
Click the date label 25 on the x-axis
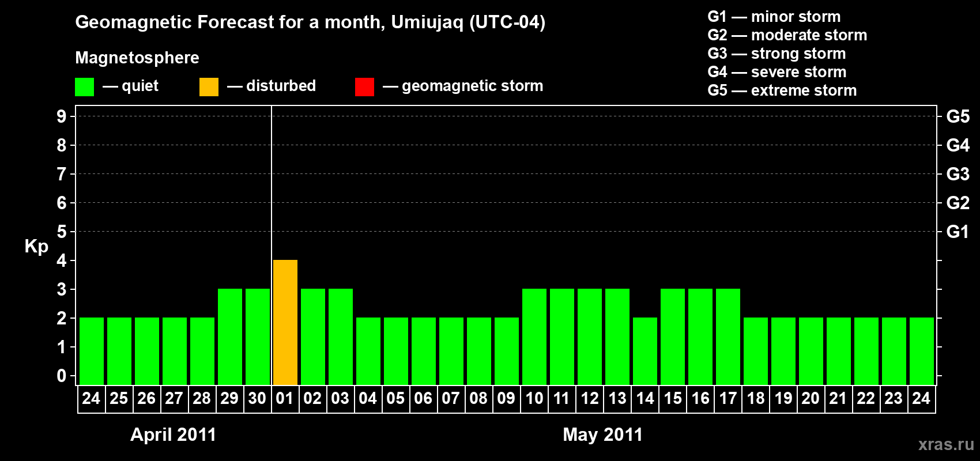119,398
